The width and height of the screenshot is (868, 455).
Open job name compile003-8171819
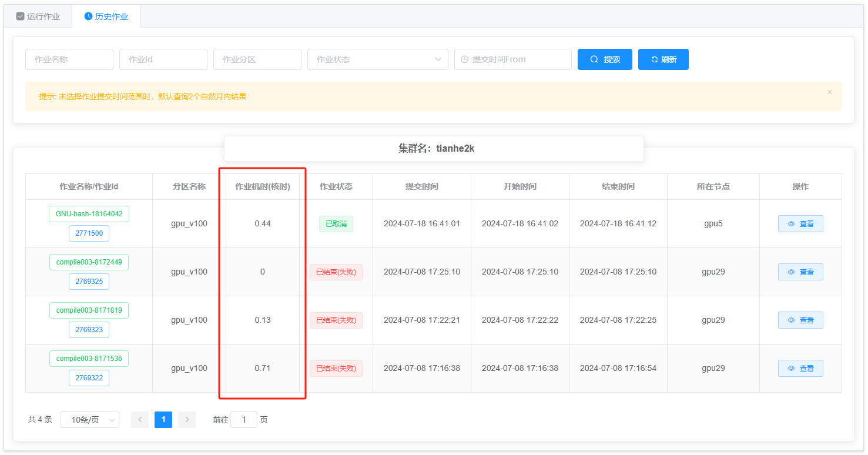click(x=89, y=310)
